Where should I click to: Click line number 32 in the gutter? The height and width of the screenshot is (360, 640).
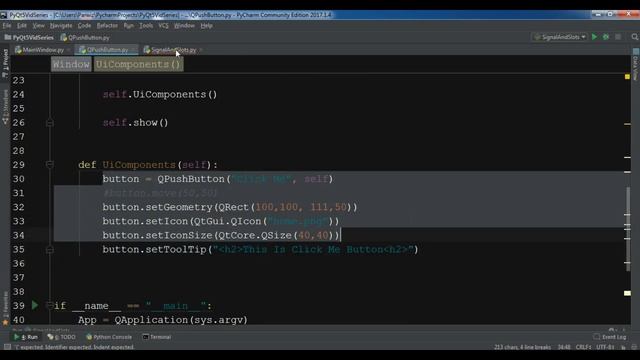18,207
